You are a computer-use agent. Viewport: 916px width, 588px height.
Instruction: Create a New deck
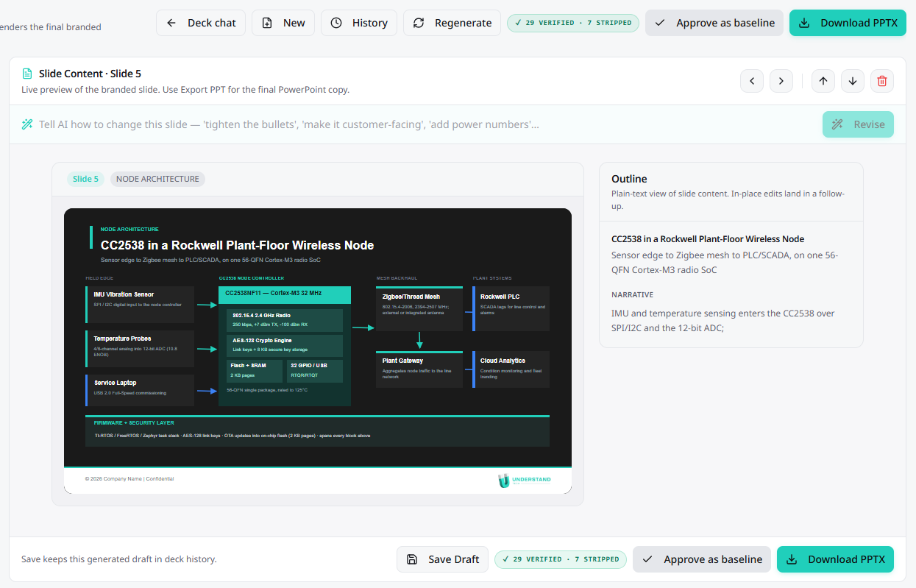click(x=283, y=23)
